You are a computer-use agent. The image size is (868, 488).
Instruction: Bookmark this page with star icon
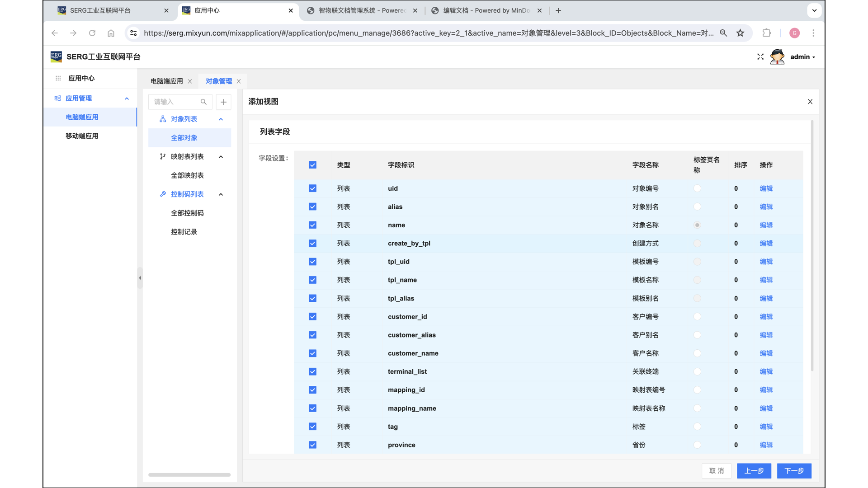point(740,33)
